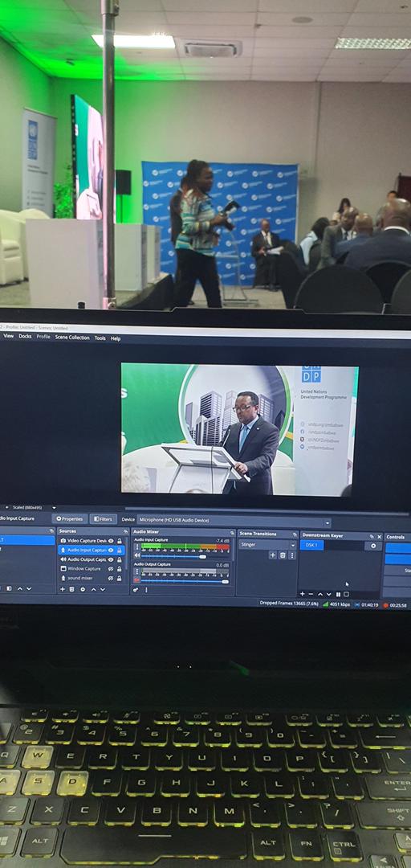Click the Filters button for the source
Screen dimensions: 411x868
[103, 518]
